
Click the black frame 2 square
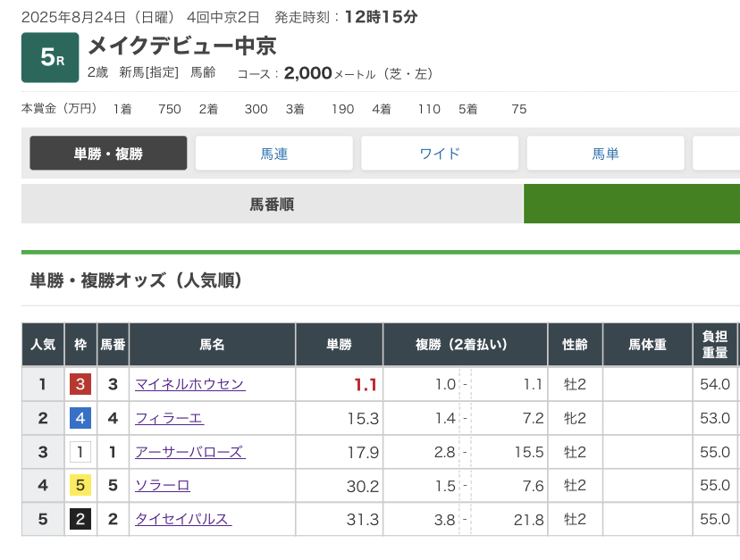click(x=80, y=519)
